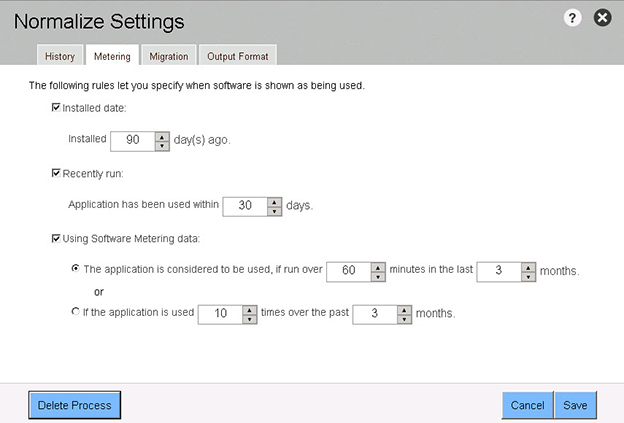The height and width of the screenshot is (423, 624).
Task: Toggle the Installed date checkbox
Action: pos(56,106)
